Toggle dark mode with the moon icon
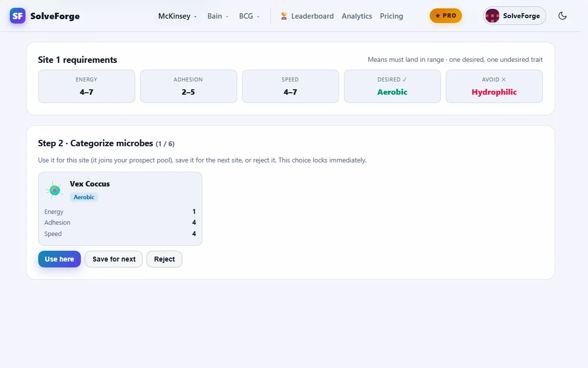The height and width of the screenshot is (368, 588). tap(563, 16)
